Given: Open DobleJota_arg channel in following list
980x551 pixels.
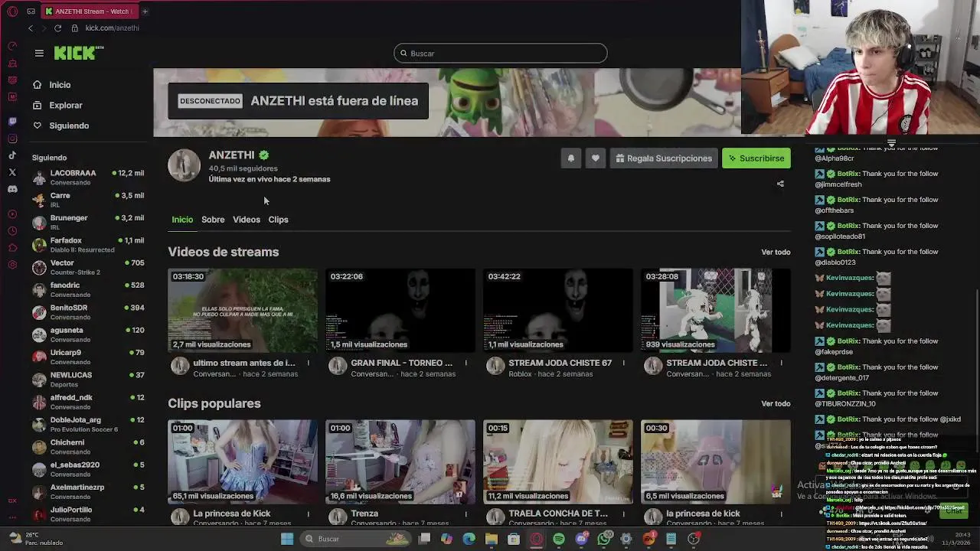Looking at the screenshot, I should click(x=88, y=424).
